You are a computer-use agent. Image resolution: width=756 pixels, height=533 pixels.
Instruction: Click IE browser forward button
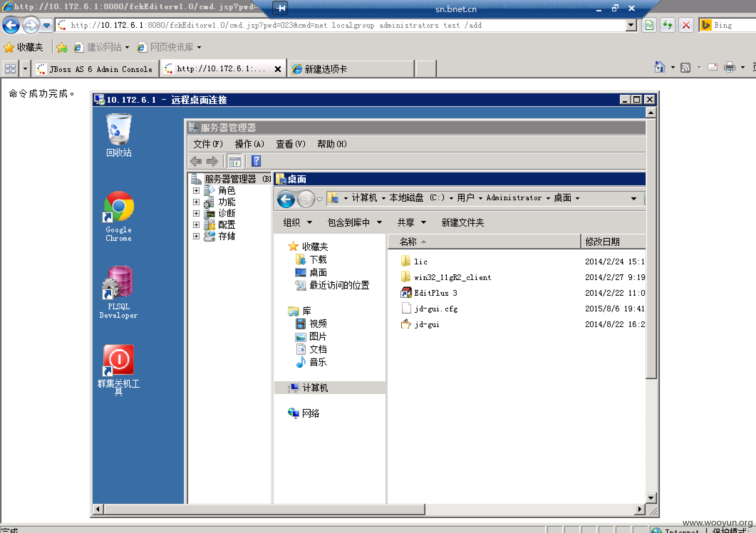click(x=31, y=25)
